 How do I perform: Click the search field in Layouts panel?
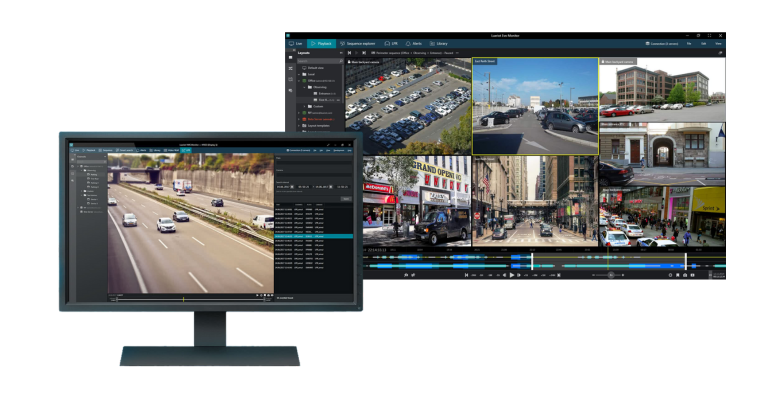pos(320,61)
